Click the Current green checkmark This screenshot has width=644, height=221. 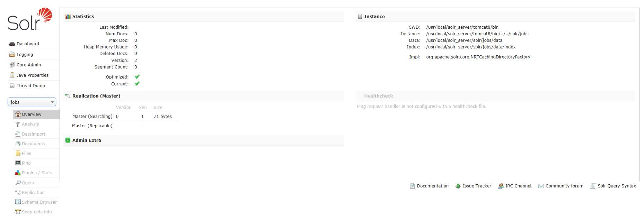point(137,84)
